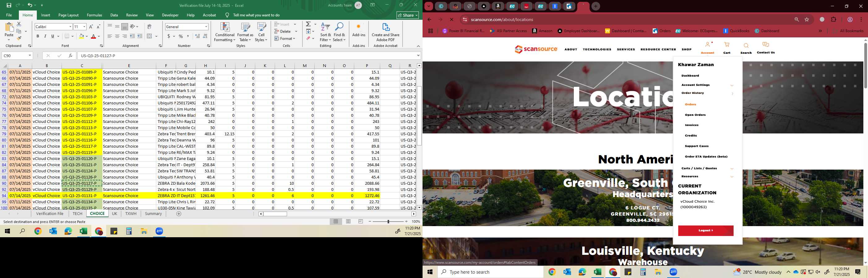Toggle Underline formatting in Excel
Viewport: 868px width, 278px height.
pyautogui.click(x=53, y=36)
